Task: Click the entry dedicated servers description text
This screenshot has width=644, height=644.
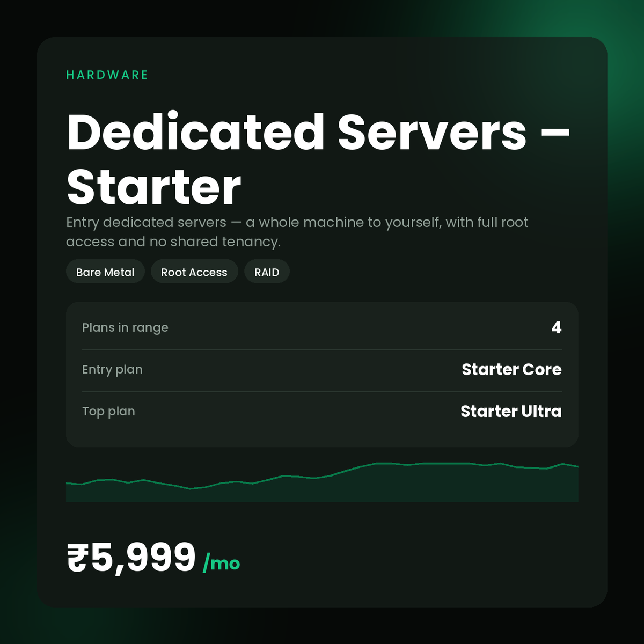Action: tap(297, 232)
